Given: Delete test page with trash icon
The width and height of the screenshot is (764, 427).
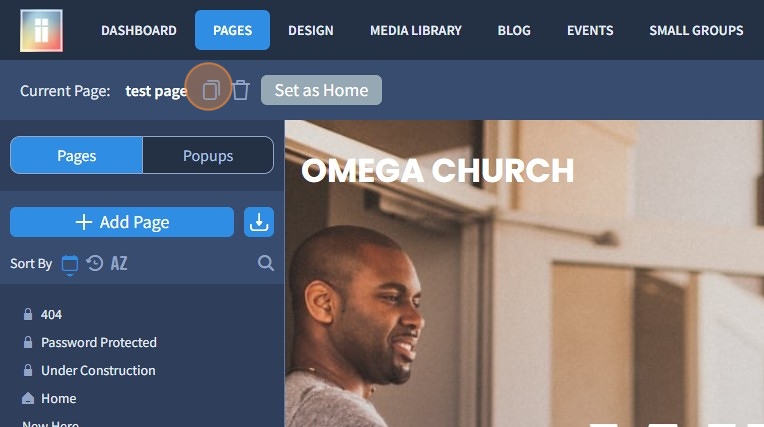Looking at the screenshot, I should coord(241,90).
